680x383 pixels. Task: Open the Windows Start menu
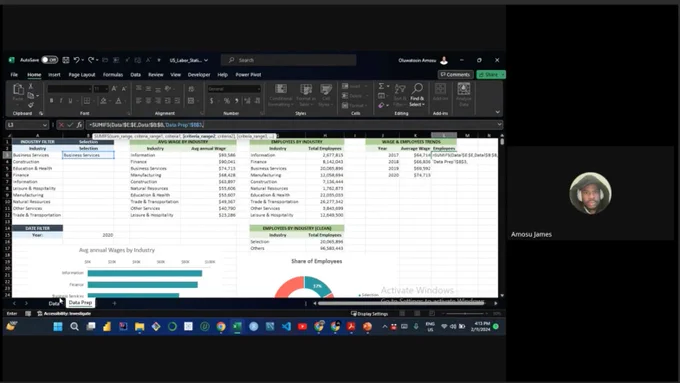[x=58, y=326]
